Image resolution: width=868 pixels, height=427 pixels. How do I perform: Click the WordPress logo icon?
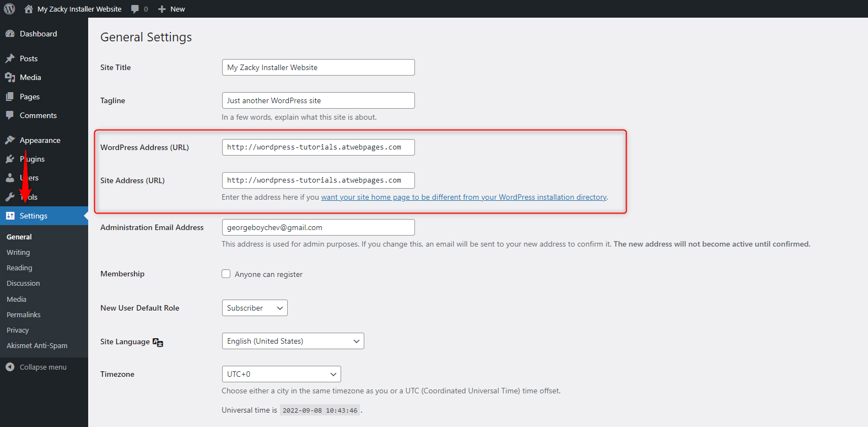pyautogui.click(x=9, y=9)
